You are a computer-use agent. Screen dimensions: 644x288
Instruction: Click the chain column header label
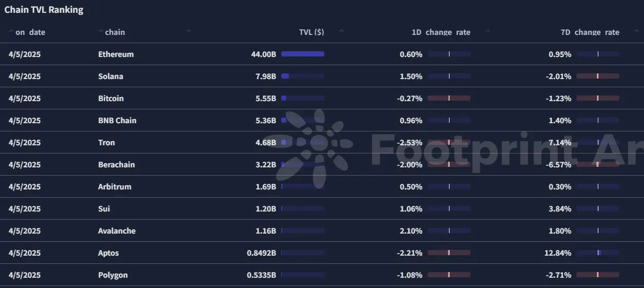click(115, 32)
